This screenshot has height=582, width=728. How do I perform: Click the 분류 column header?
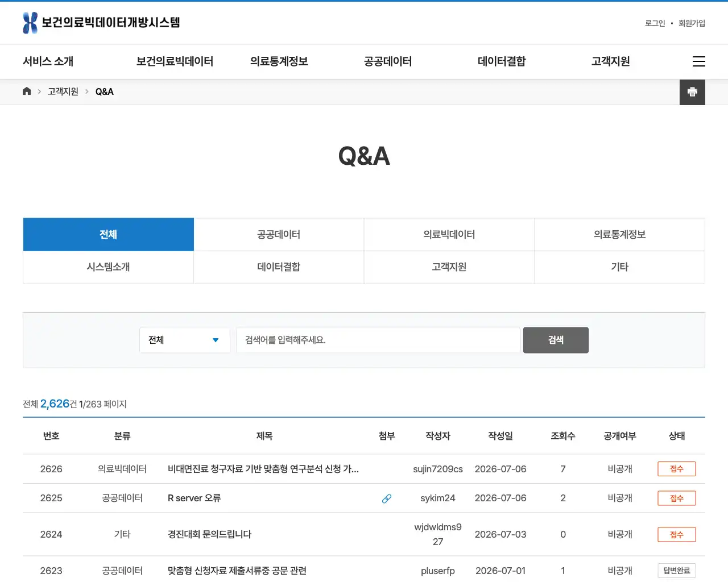tap(122, 436)
